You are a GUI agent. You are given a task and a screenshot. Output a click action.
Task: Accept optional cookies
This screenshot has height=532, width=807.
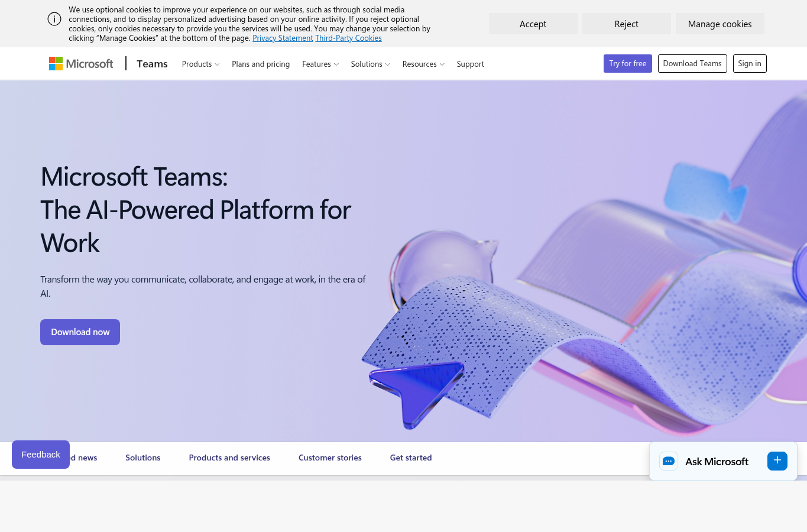pyautogui.click(x=533, y=24)
